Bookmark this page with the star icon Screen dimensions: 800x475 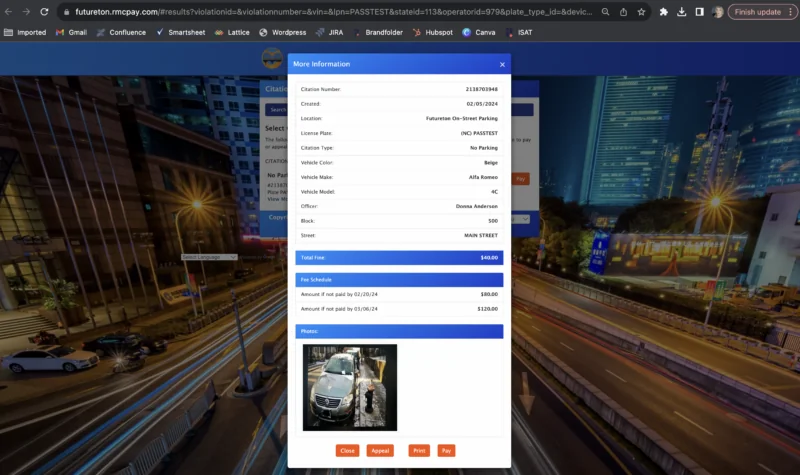point(641,12)
